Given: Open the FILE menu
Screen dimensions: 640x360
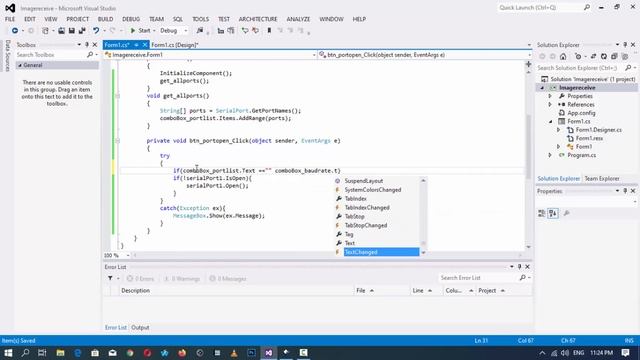Looking at the screenshot, I should coord(10,19).
